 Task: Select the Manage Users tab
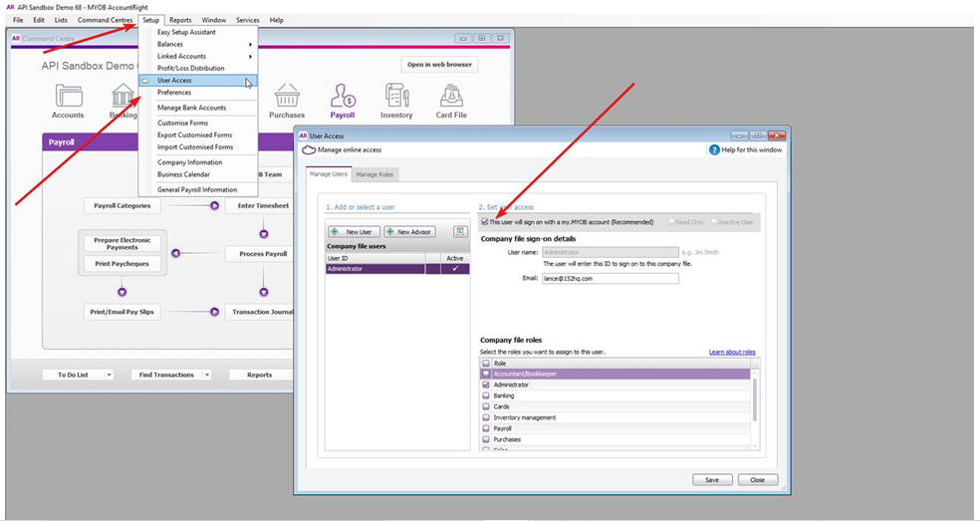(329, 174)
